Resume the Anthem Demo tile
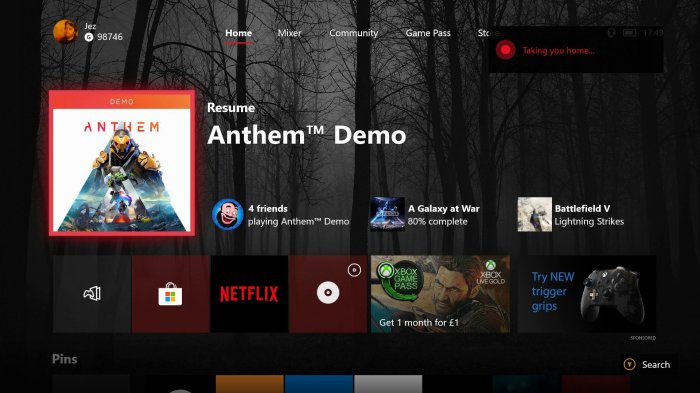Screen dimensions: 700x393 click(122, 163)
